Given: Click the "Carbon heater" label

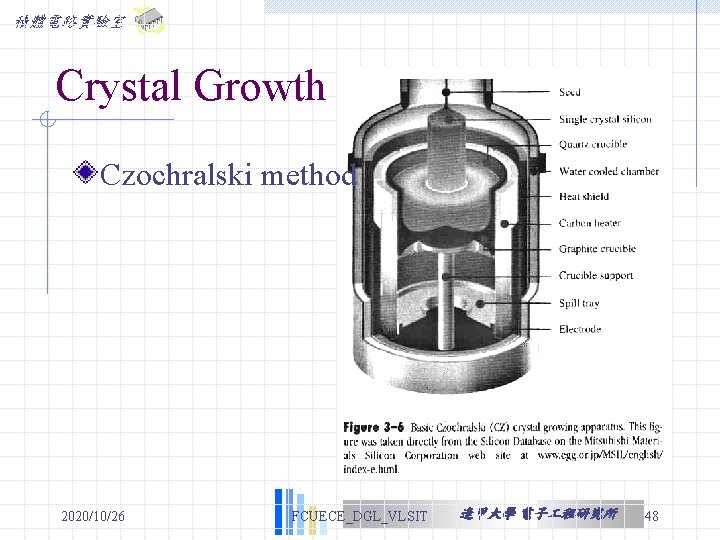Looking at the screenshot, I should (589, 223).
